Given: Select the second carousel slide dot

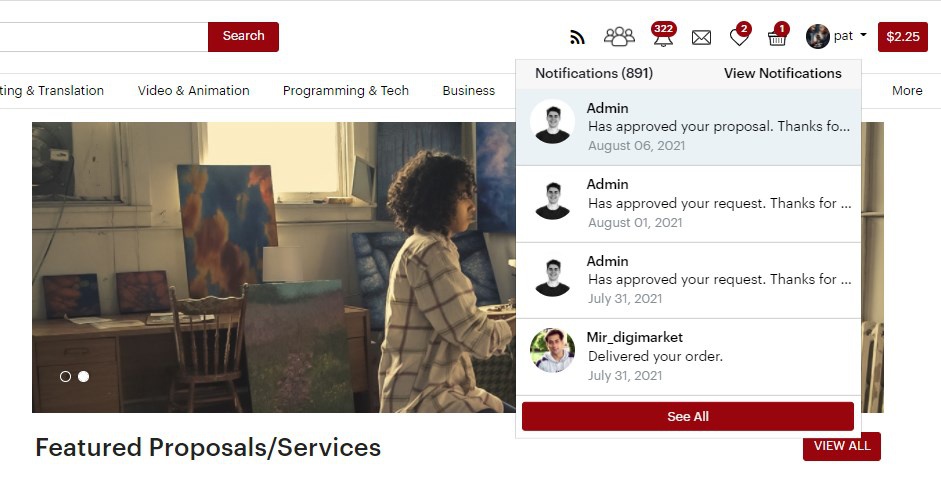Looking at the screenshot, I should coord(83,377).
